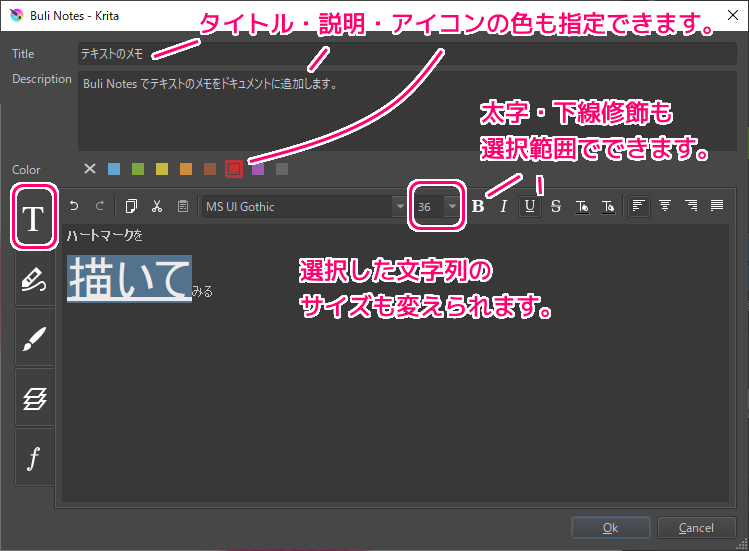Screen dimensions: 749x551
Task: Toggle bold formatting
Action: (x=478, y=206)
